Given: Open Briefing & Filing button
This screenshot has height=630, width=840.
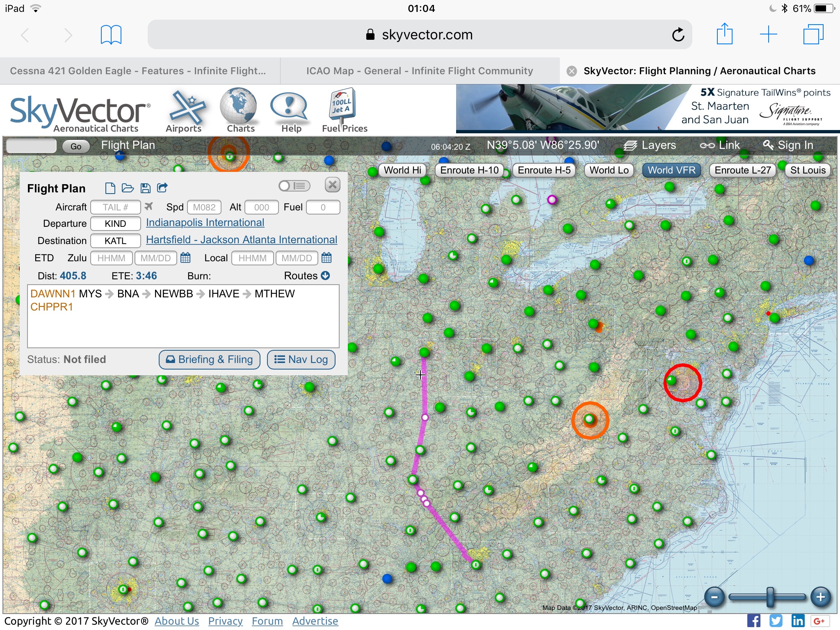Looking at the screenshot, I should (x=209, y=359).
